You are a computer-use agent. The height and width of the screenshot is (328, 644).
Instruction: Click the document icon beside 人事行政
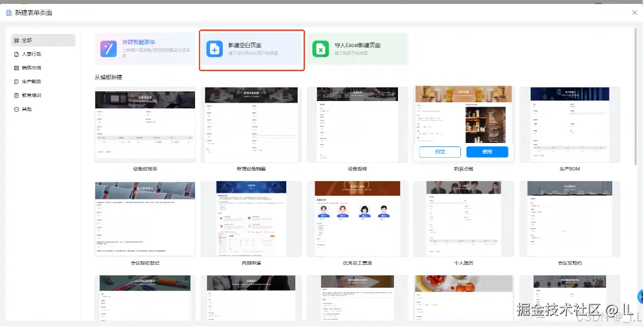[16, 54]
